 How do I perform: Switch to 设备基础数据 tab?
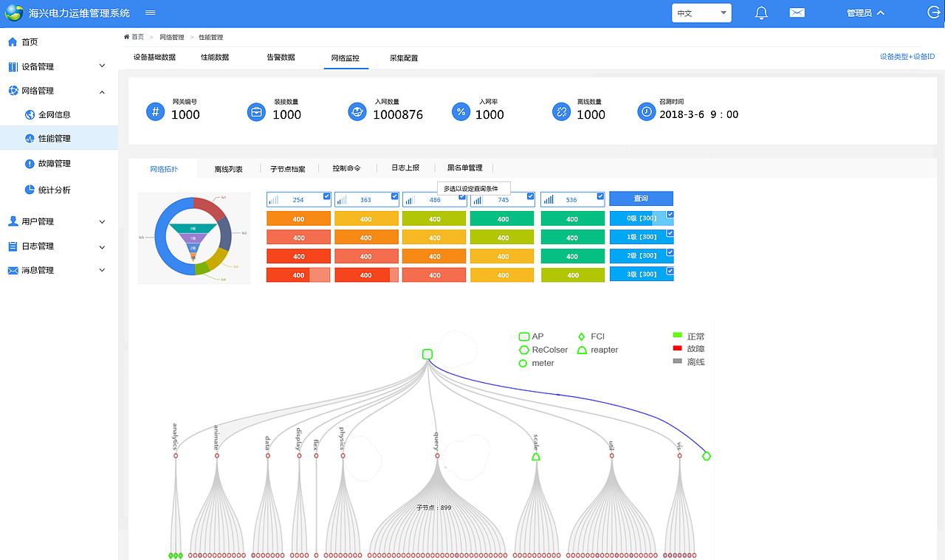[x=154, y=58]
